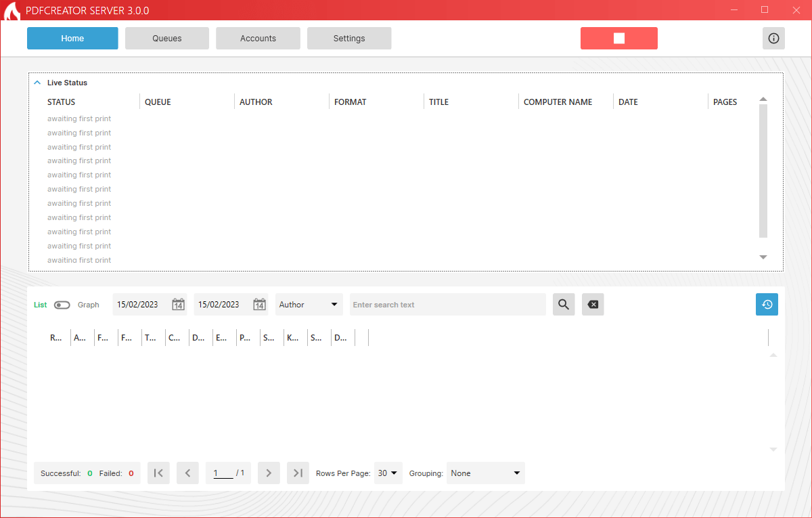Sort by QUEUE column header

click(x=158, y=102)
